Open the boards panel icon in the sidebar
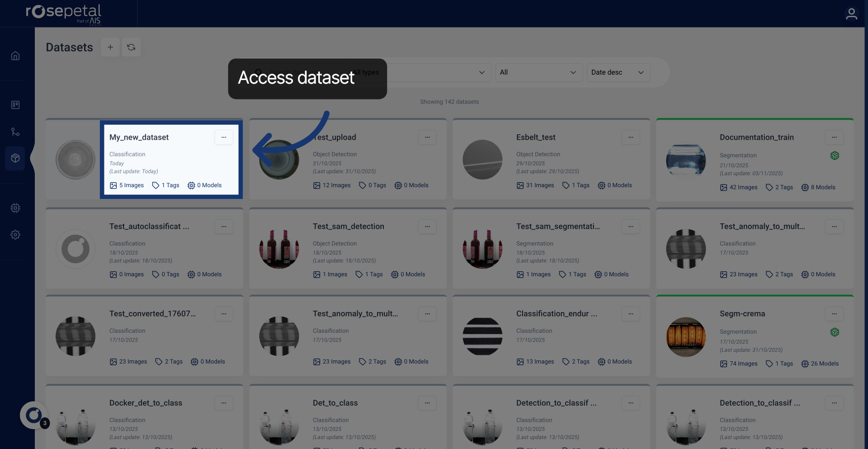 click(x=15, y=104)
